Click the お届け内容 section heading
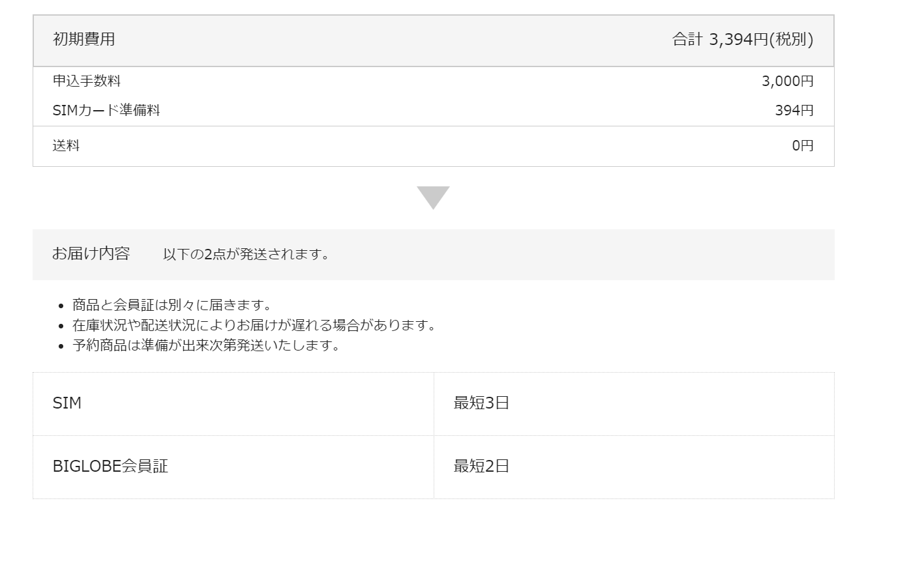The height and width of the screenshot is (561, 924). [91, 253]
